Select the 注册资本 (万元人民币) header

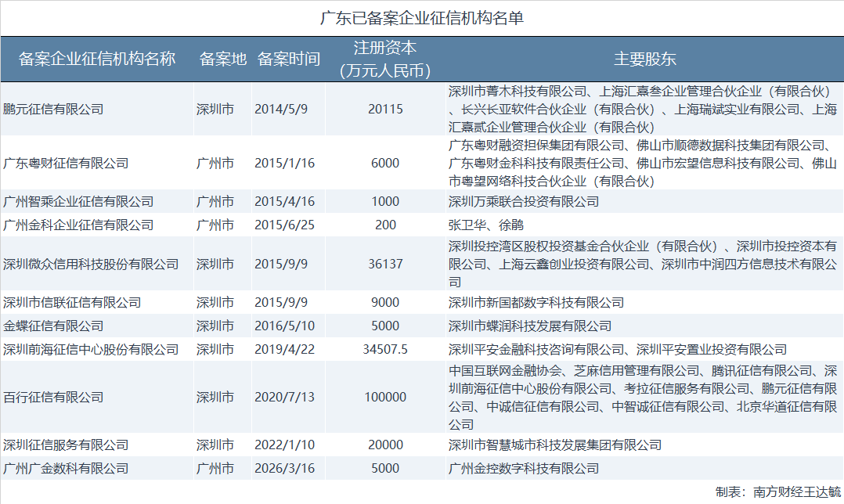pos(385,59)
